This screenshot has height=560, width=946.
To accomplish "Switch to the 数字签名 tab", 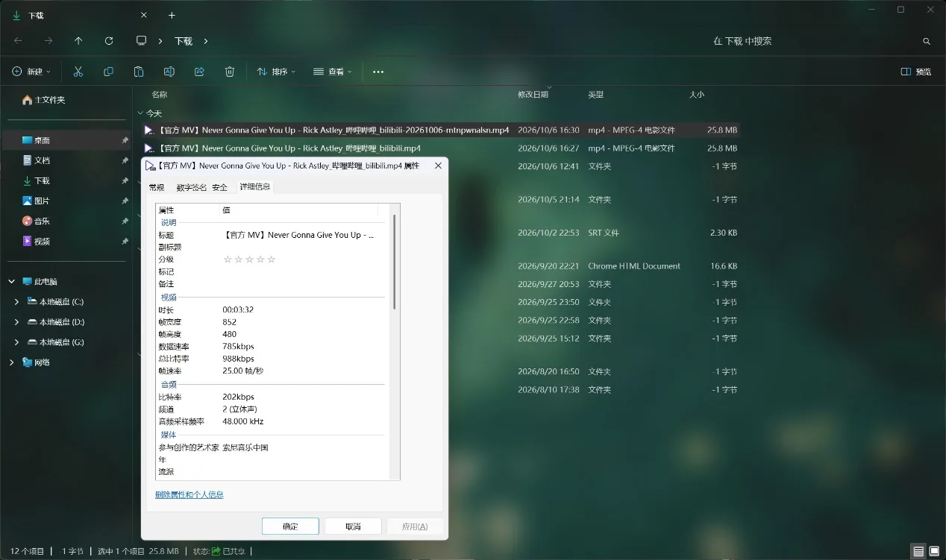I will point(191,187).
